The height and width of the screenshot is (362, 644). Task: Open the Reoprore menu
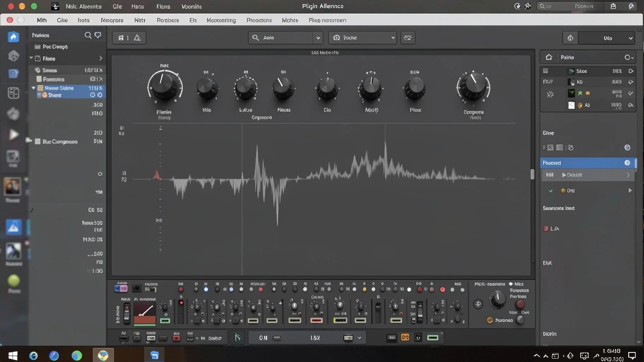(112, 20)
